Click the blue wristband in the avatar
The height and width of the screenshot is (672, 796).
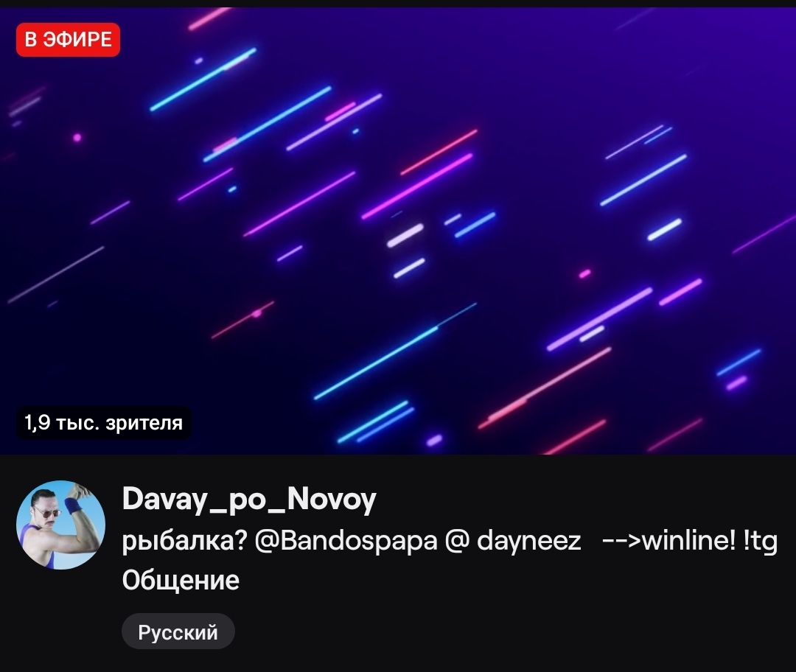tap(72, 505)
